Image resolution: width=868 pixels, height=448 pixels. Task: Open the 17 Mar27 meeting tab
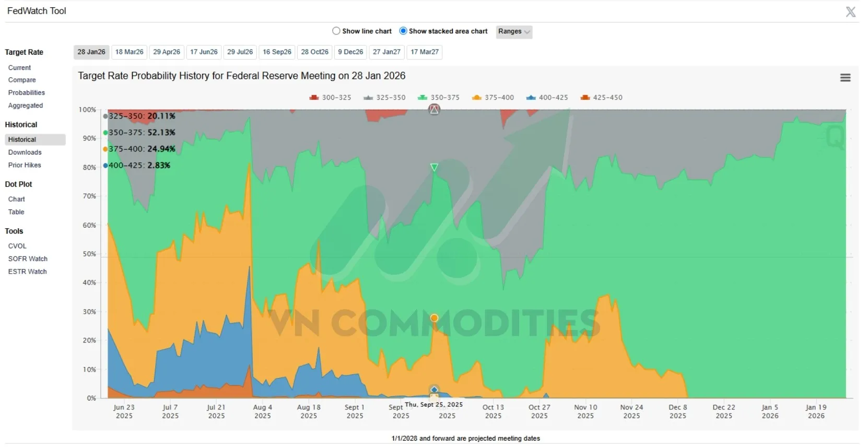(x=425, y=52)
